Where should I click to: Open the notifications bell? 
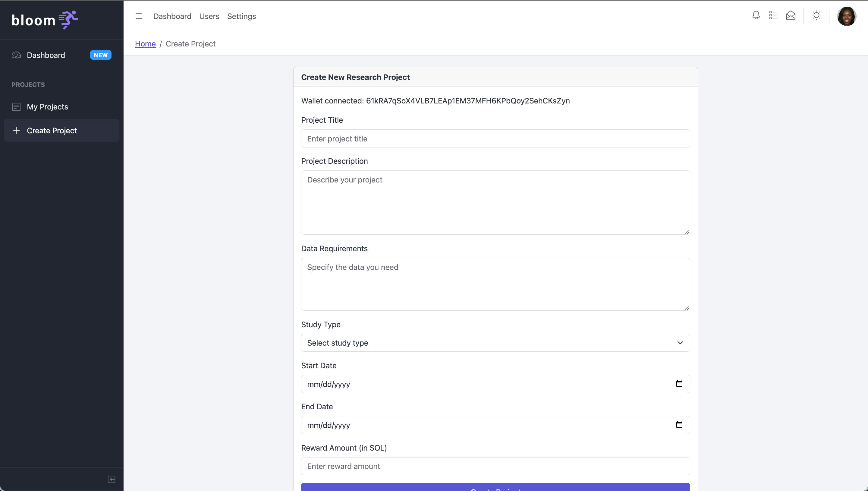tap(756, 15)
